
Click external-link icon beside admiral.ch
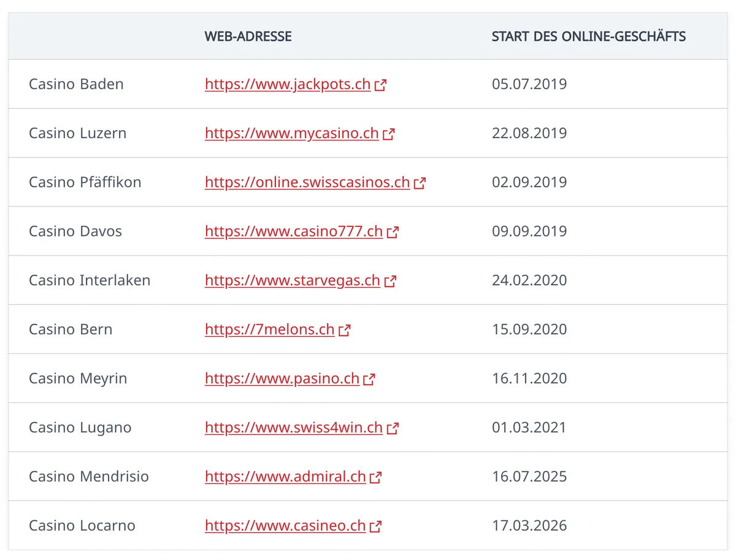(375, 478)
